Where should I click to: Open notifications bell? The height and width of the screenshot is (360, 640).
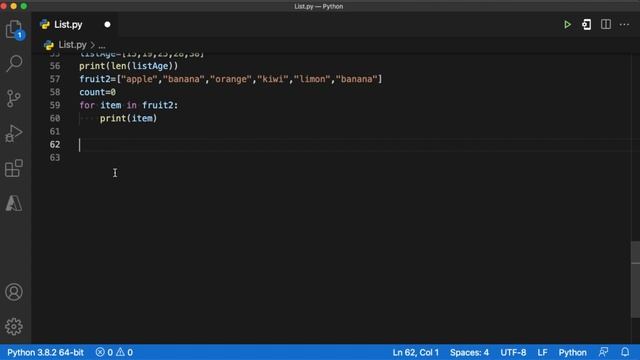coord(625,352)
